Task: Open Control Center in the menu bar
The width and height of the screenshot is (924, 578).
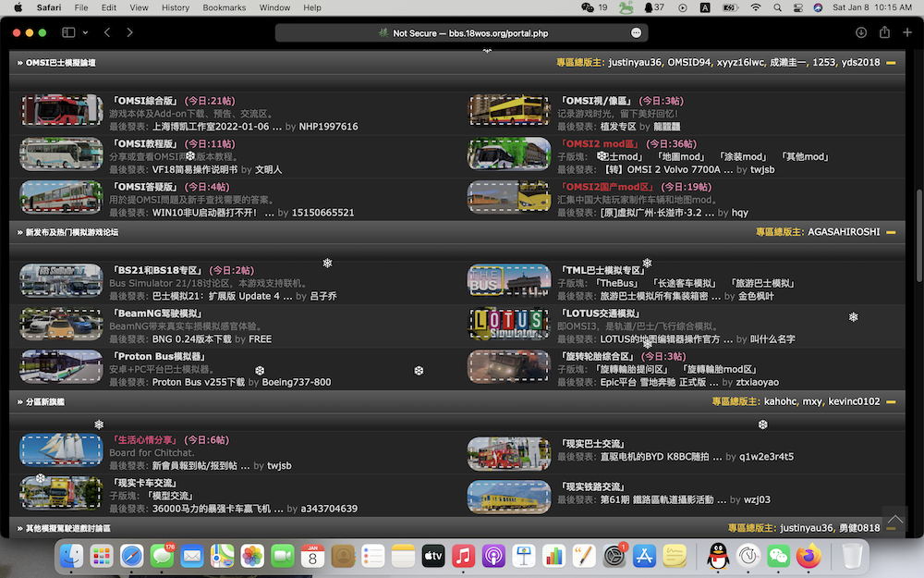Action: (x=782, y=7)
